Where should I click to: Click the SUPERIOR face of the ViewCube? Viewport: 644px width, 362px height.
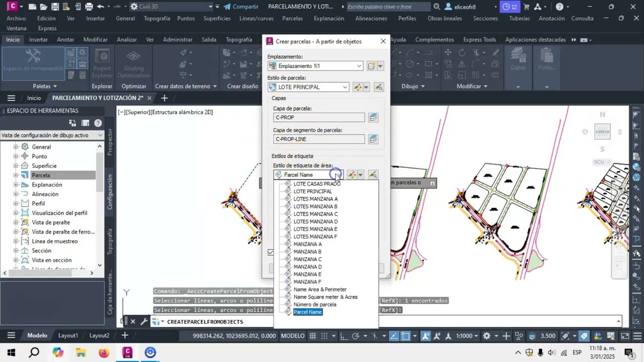602,132
